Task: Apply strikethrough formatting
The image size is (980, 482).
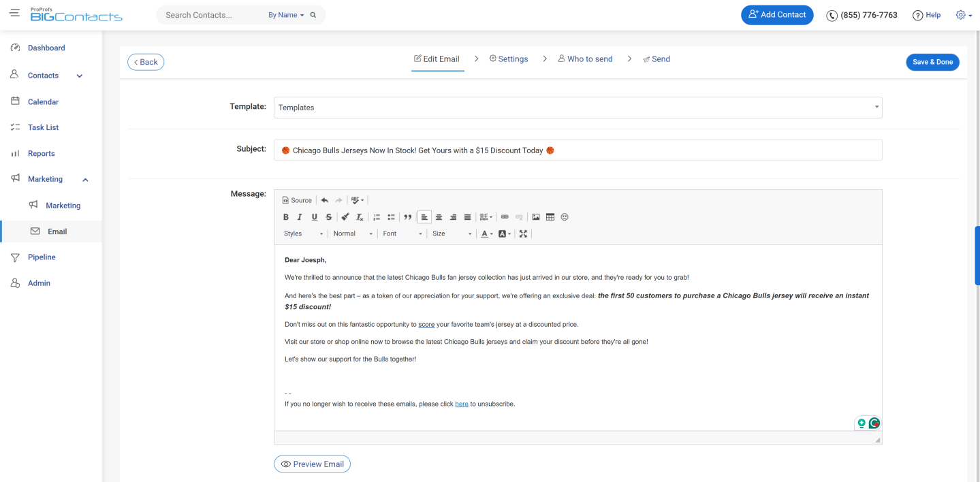Action: click(328, 217)
